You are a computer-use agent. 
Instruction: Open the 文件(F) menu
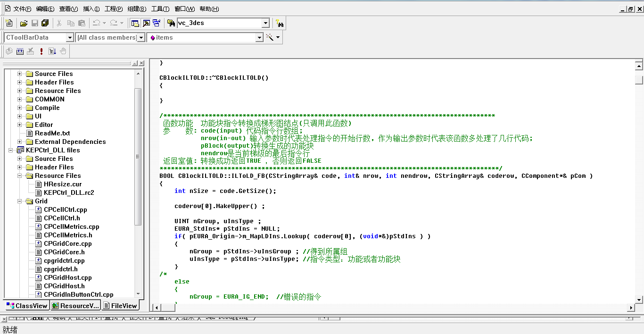click(23, 8)
